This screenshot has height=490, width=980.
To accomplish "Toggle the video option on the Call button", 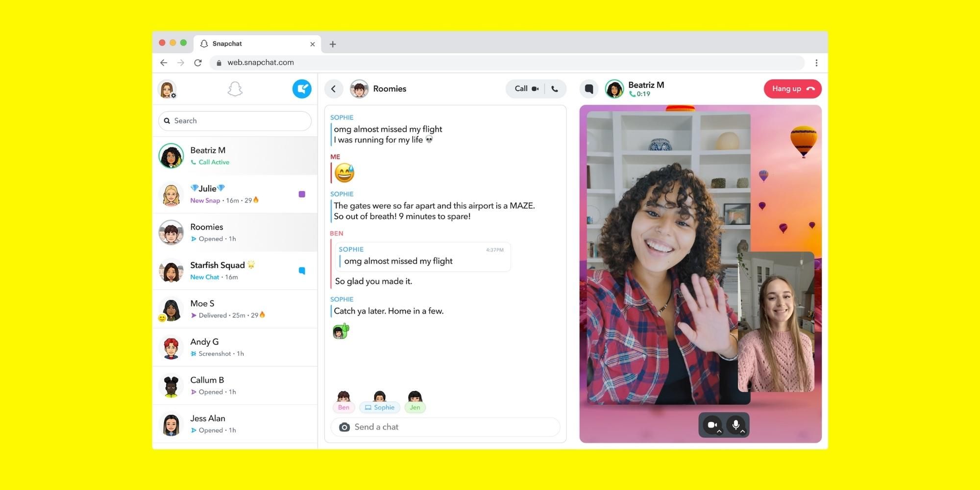I will [536, 89].
